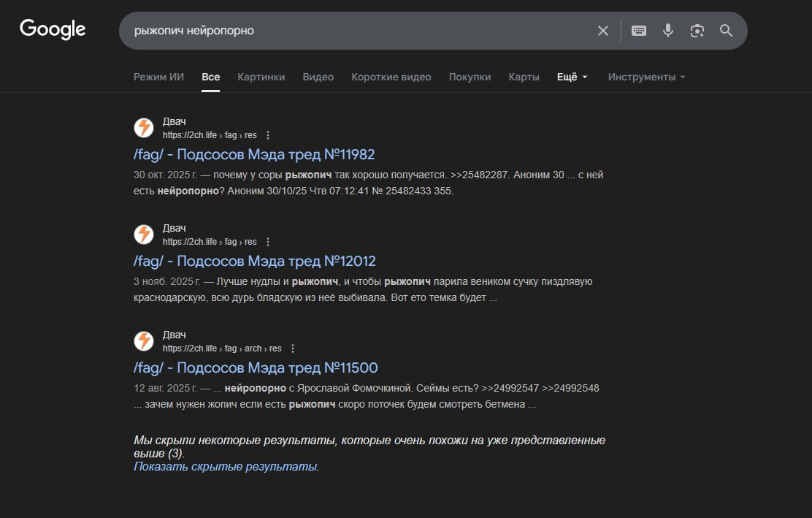Expand the Инструменты dropdown
Viewport: 812px width, 518px height.
tap(646, 77)
